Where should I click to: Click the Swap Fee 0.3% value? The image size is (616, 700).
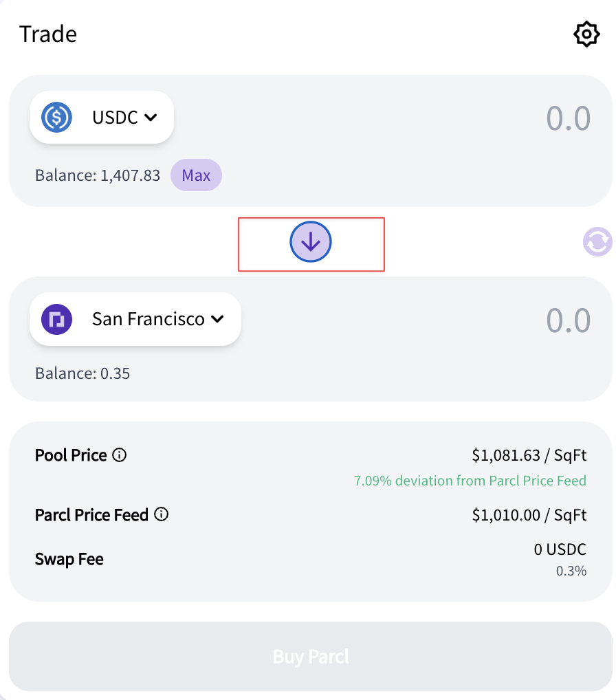pyautogui.click(x=571, y=571)
